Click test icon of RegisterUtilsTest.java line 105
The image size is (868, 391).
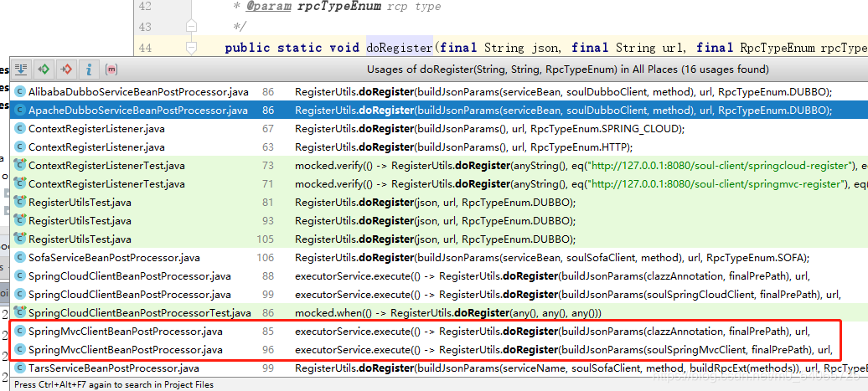[20, 239]
